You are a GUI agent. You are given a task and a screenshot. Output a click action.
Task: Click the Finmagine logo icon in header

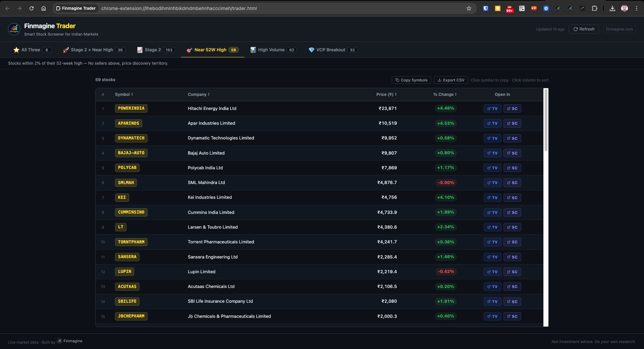(14, 29)
